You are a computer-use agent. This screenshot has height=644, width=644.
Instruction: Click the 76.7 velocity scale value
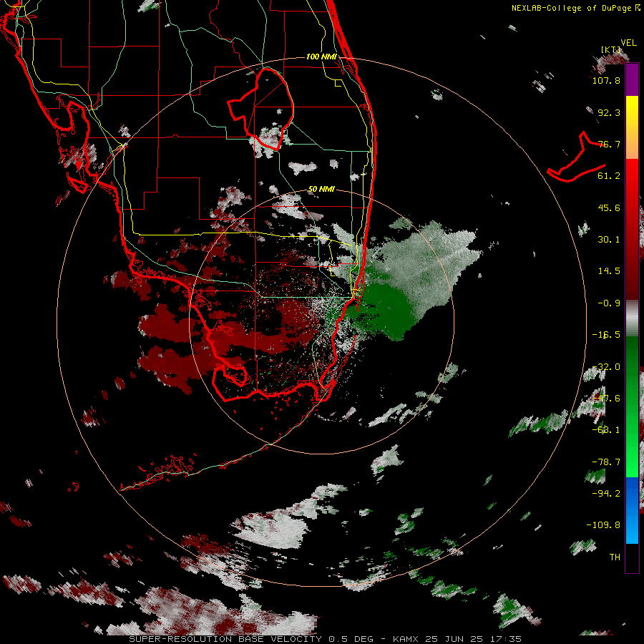[x=609, y=144]
